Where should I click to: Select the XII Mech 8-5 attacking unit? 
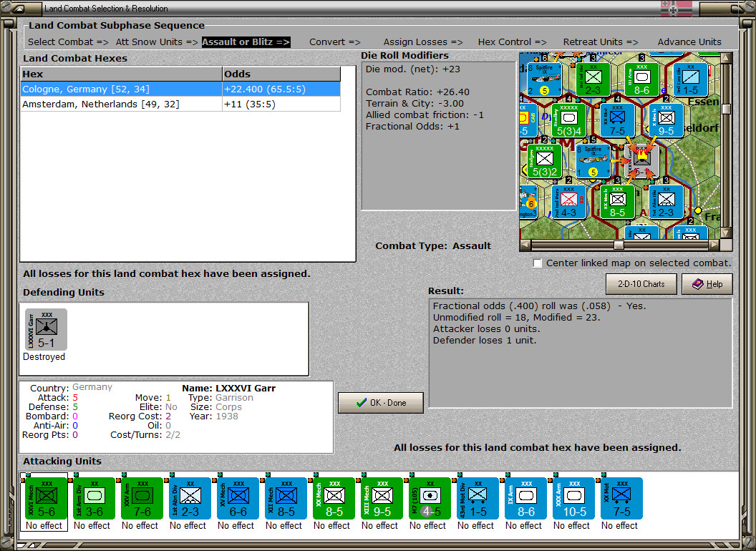click(x=286, y=499)
